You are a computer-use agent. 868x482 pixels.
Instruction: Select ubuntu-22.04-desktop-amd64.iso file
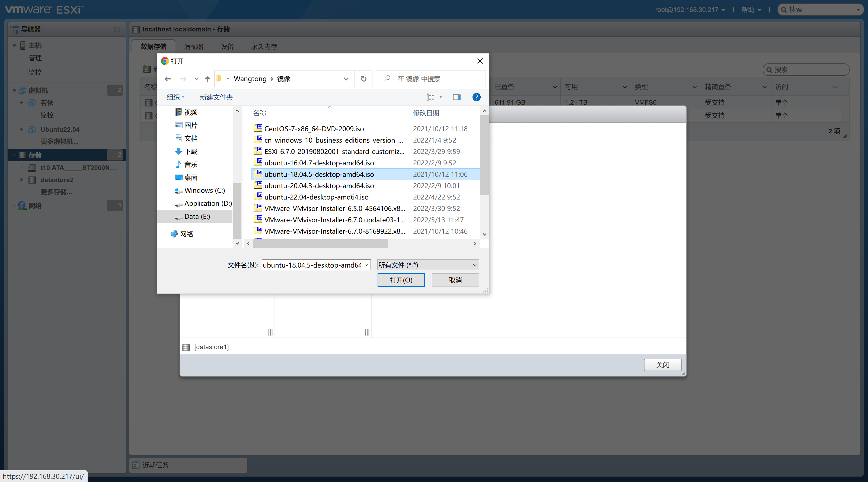click(316, 197)
